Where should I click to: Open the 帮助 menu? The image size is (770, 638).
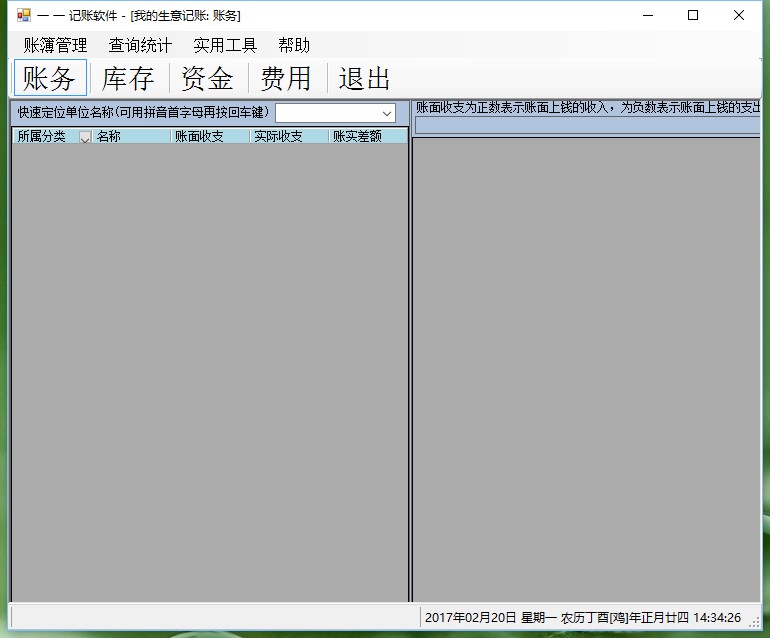tap(294, 45)
